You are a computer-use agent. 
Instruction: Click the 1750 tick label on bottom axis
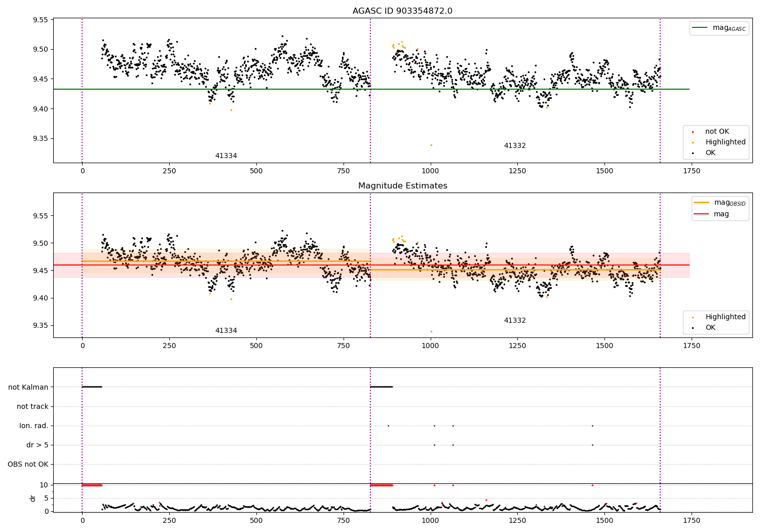(x=691, y=520)
